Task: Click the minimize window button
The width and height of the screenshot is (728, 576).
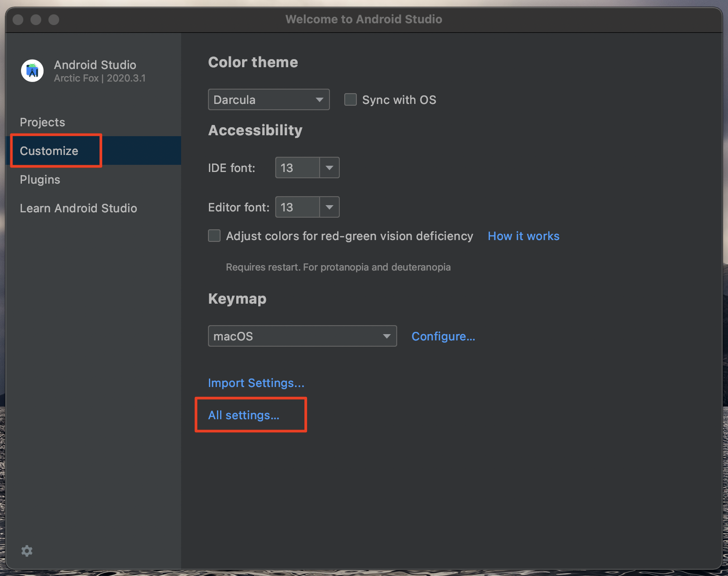Action: click(x=36, y=20)
